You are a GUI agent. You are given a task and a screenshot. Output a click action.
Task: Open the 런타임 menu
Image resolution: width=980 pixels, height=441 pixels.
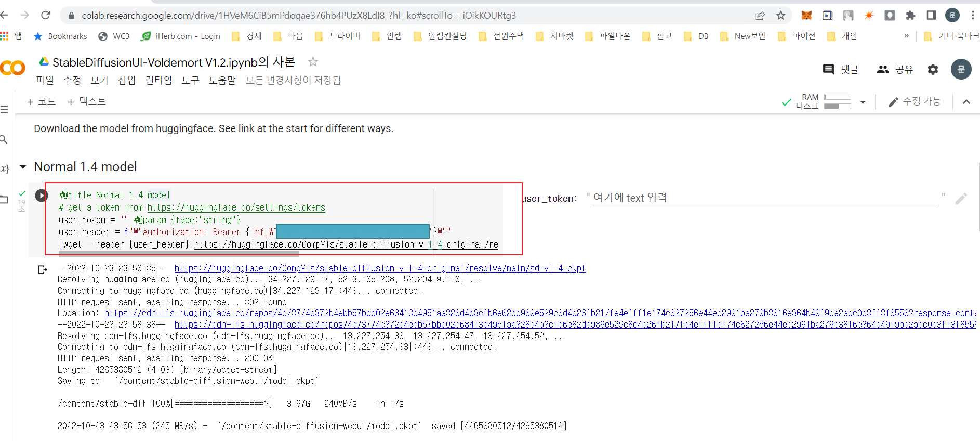[x=158, y=80]
